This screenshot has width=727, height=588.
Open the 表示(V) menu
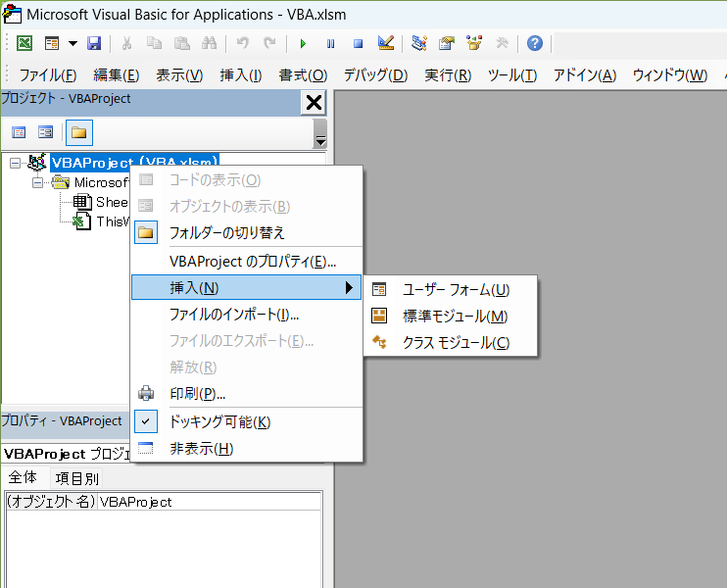179,74
